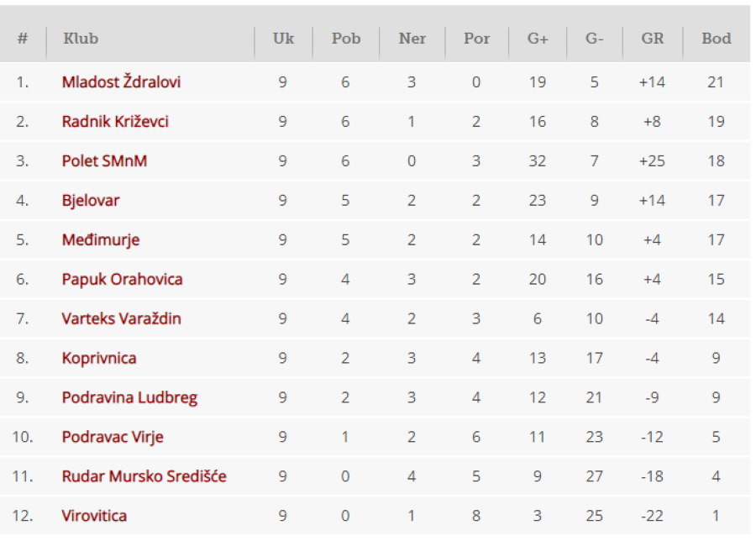Sort by the Ner column header
This screenshot has width=756, height=541.
pyautogui.click(x=412, y=39)
